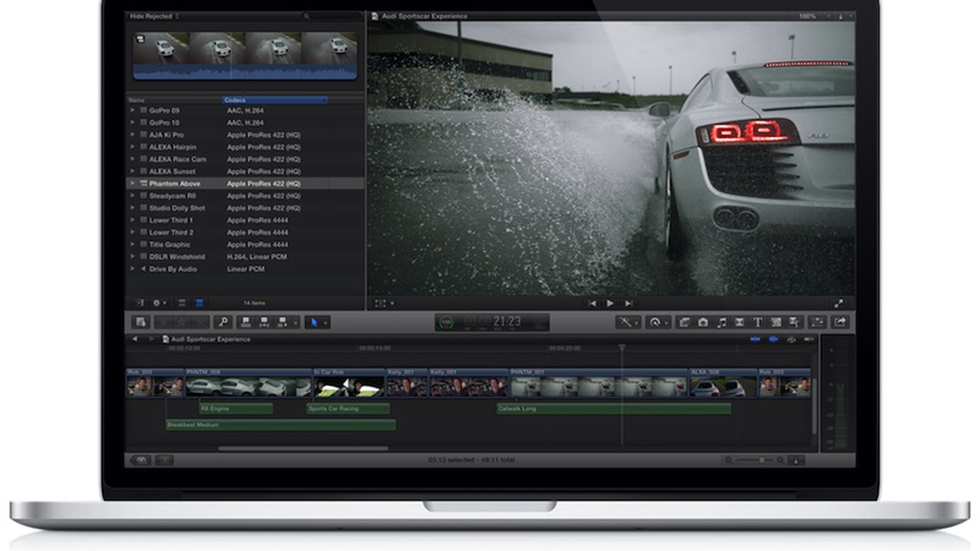Select the Sports Car Racing audio clip
This screenshot has height=551, width=980.
[348, 408]
